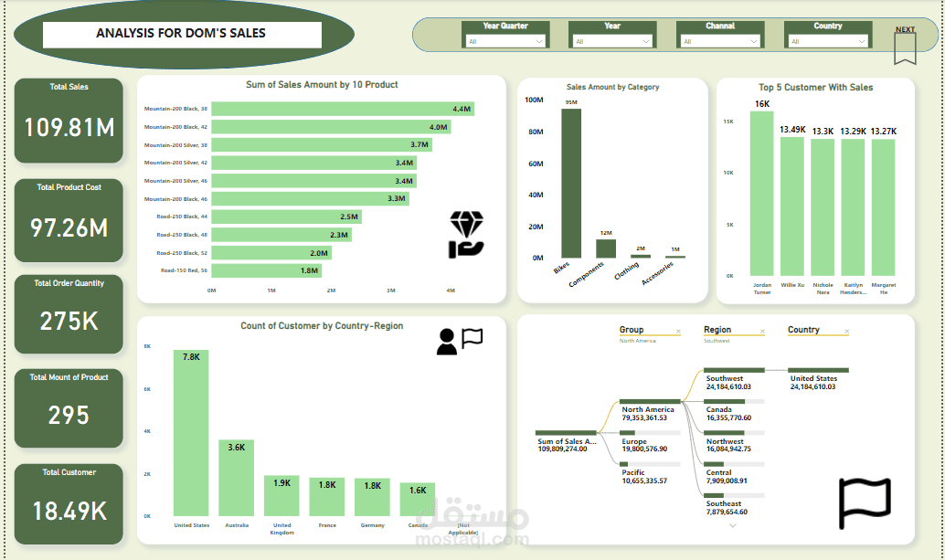Select the Road-150 Red, 56 bar
This screenshot has height=560, width=945.
pyautogui.click(x=266, y=270)
